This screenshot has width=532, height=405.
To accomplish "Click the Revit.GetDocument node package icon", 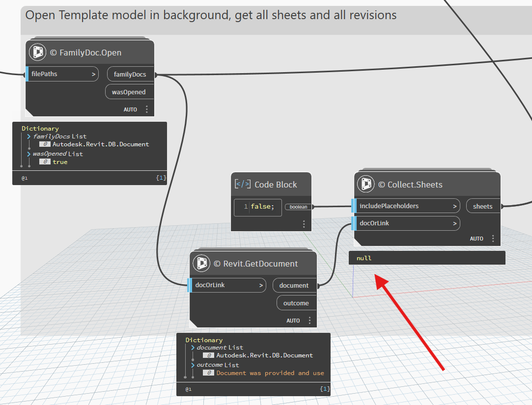I will [201, 263].
